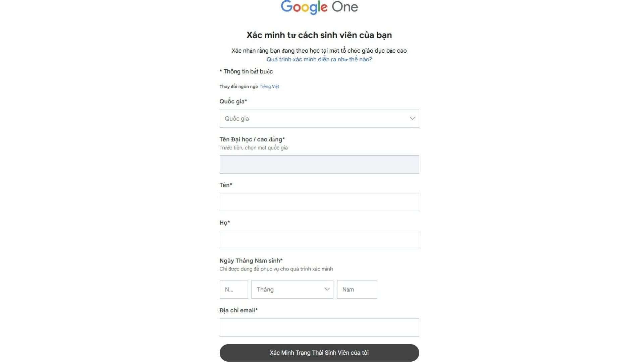Open the 'Quá trình xác minh' help link
This screenshot has height=362, width=644.
pyautogui.click(x=319, y=59)
